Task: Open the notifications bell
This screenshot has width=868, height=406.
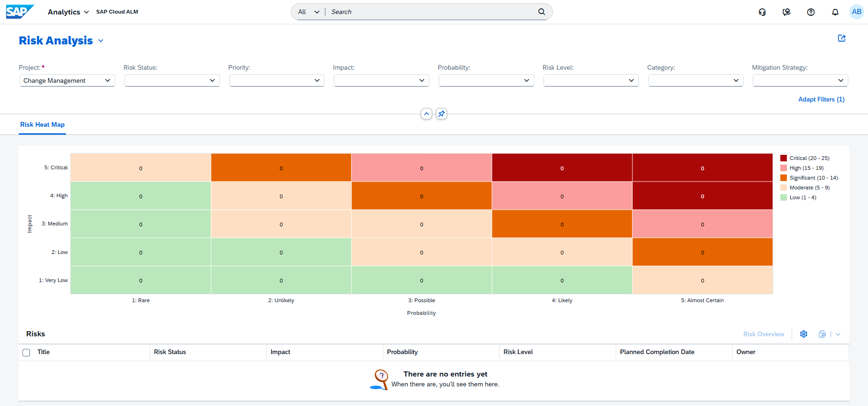Action: pos(835,12)
